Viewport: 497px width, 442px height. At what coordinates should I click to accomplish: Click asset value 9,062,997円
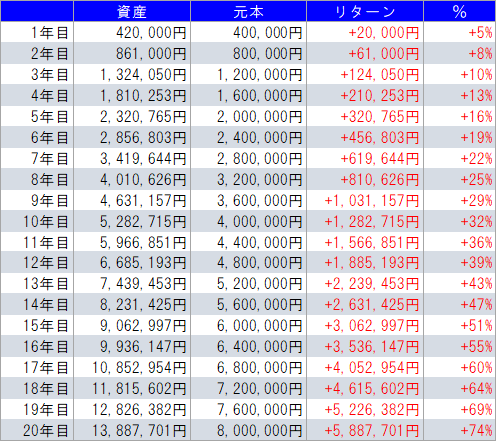143,326
